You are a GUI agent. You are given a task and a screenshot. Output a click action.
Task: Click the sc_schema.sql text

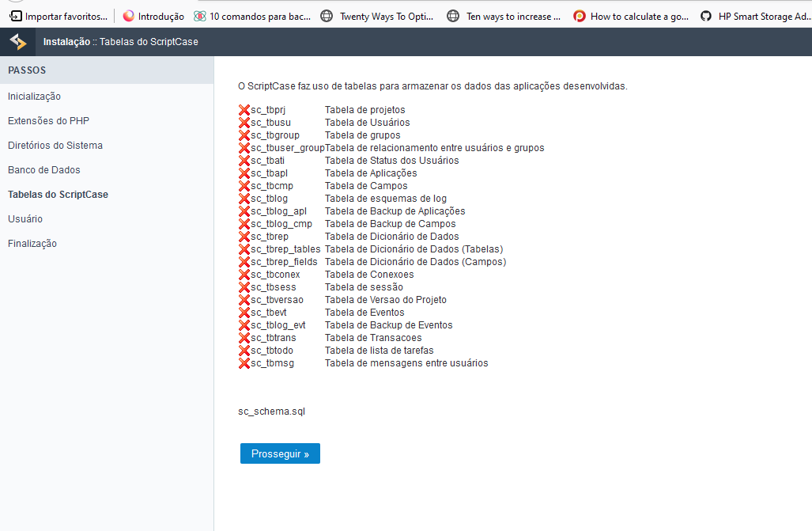click(272, 412)
